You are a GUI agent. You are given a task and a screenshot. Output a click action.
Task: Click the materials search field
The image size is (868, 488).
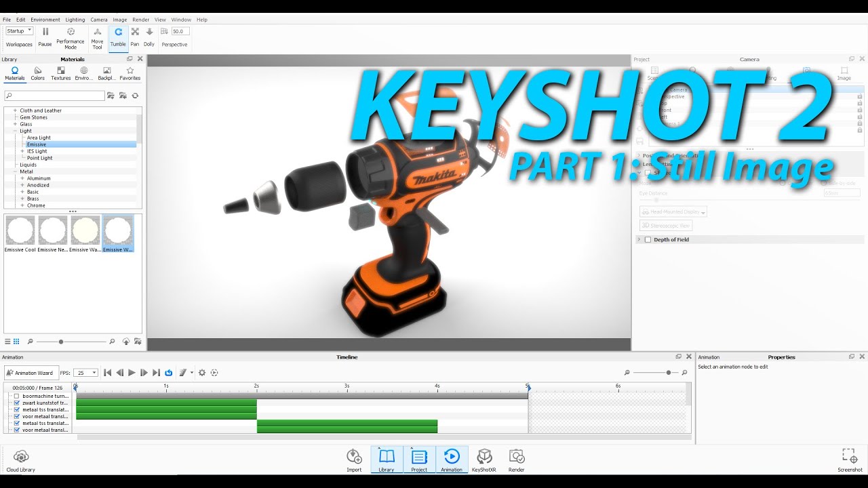[x=54, y=96]
